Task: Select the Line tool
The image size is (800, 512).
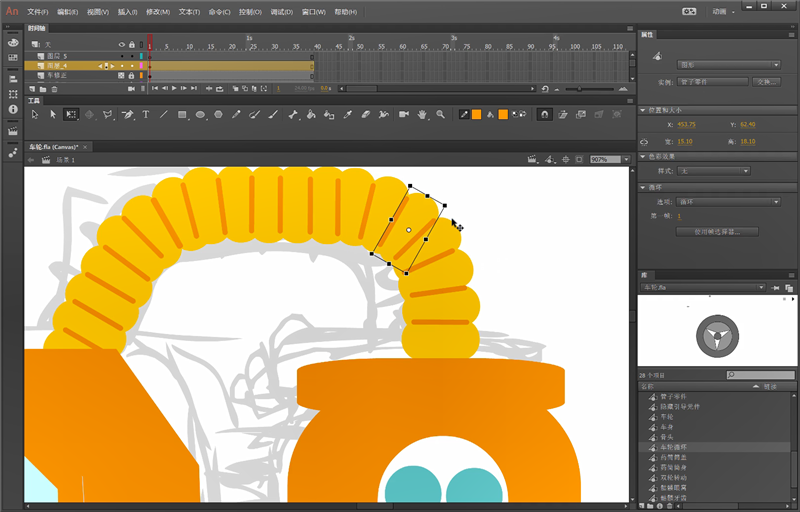Action: [x=164, y=114]
